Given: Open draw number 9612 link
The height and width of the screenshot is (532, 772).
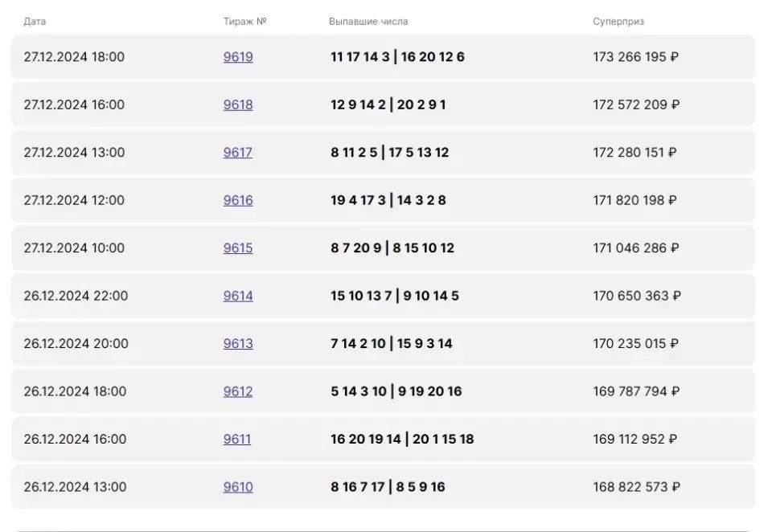Looking at the screenshot, I should pos(238,391).
